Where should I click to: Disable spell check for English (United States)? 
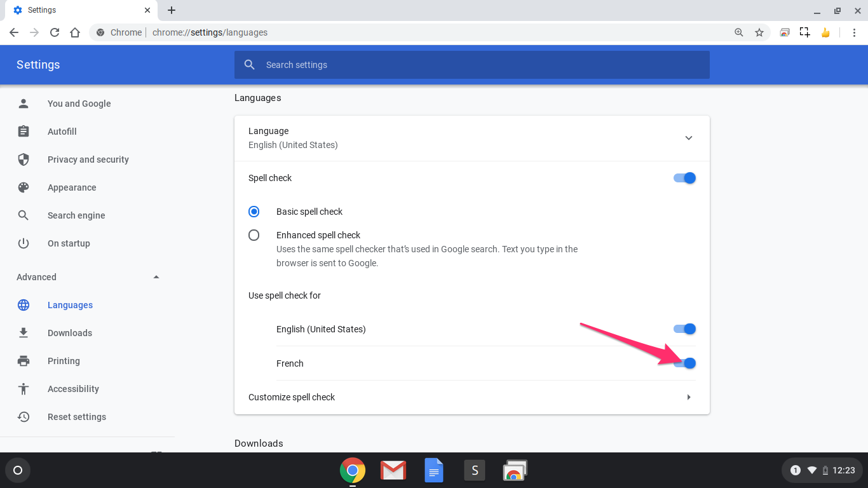point(685,329)
